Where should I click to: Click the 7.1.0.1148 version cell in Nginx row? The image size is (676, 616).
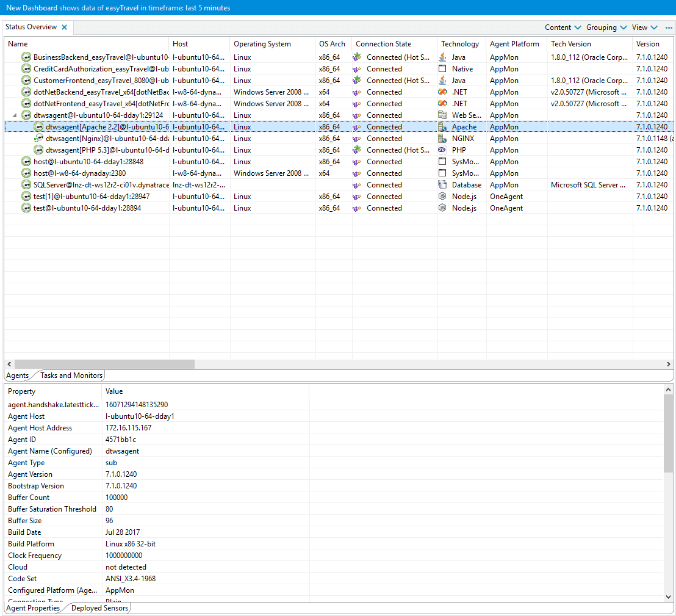pos(655,138)
